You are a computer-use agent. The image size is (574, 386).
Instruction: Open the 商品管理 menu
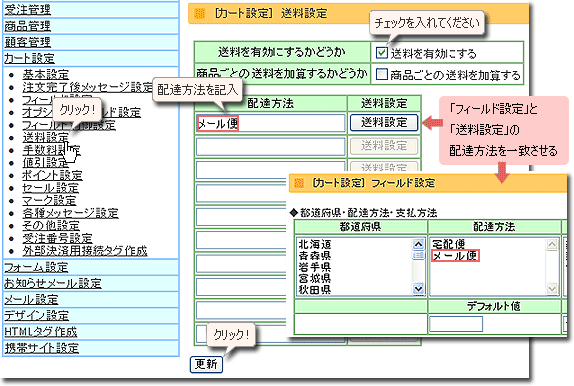pos(27,26)
